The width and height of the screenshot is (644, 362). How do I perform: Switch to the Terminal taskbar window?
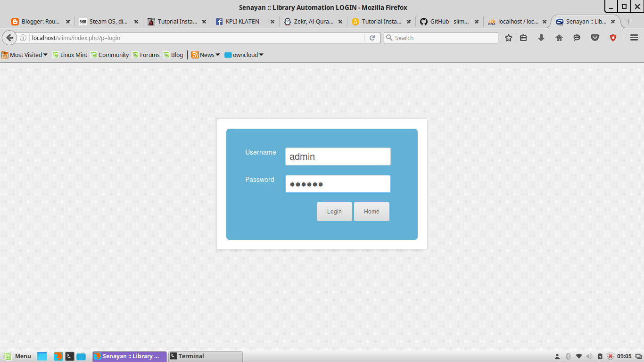pos(206,356)
